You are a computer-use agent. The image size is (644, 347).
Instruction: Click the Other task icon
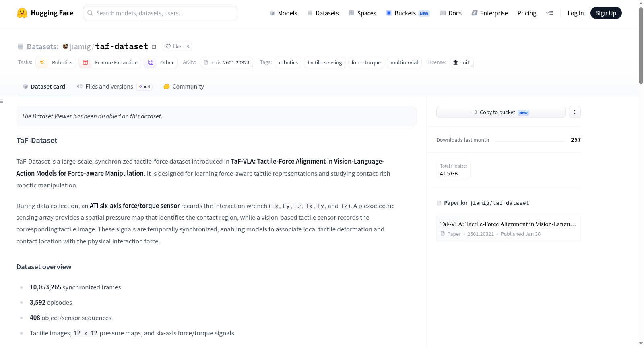(151, 62)
